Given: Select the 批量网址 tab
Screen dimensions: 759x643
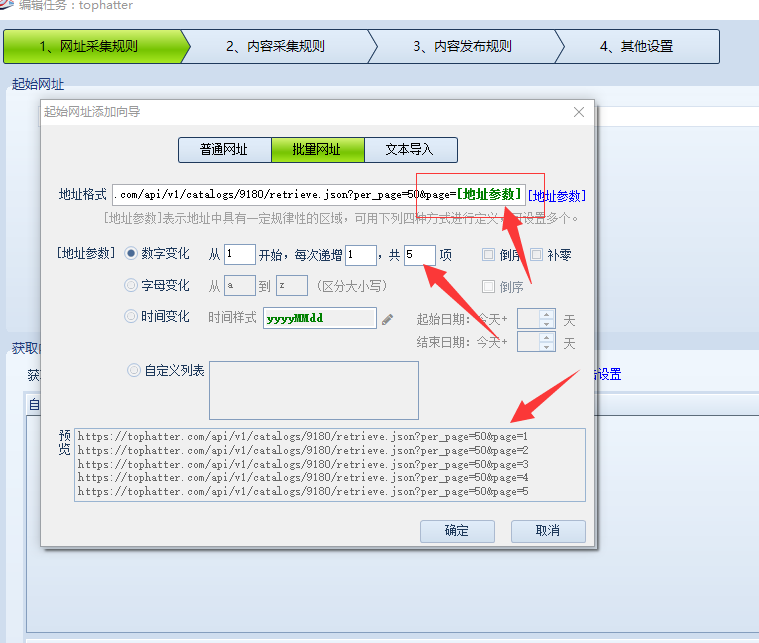Looking at the screenshot, I should click(318, 150).
